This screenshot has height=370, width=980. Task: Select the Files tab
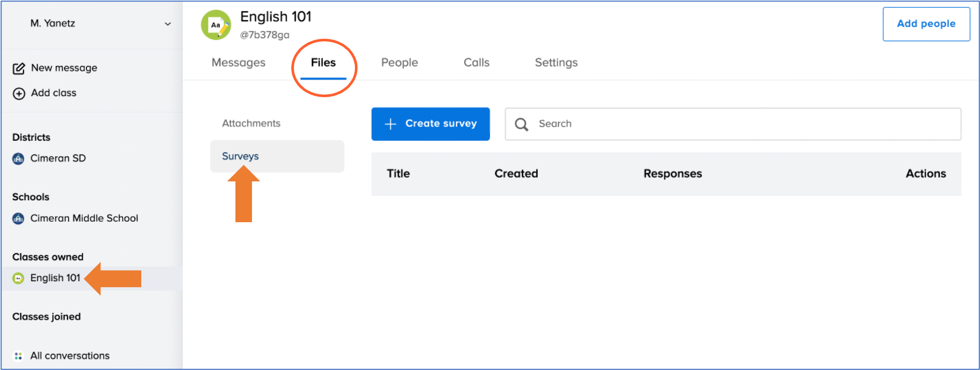(x=323, y=63)
